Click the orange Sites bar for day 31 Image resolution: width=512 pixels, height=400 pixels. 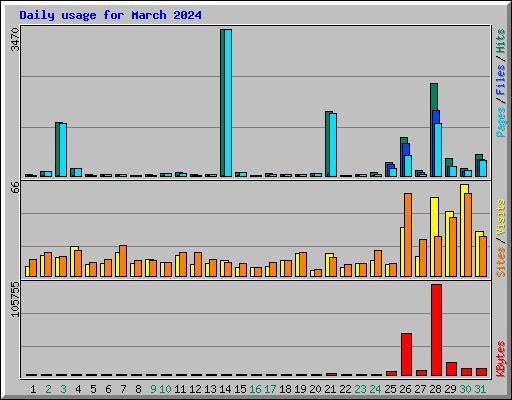(483, 256)
